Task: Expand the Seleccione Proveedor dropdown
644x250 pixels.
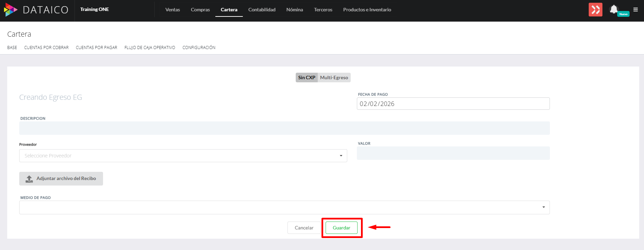Action: click(183, 156)
